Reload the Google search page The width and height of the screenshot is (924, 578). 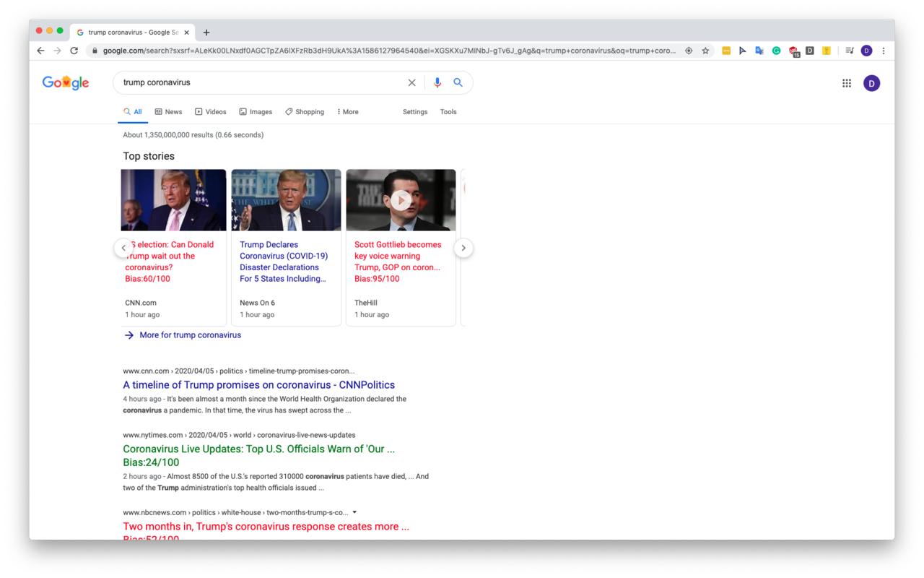tap(74, 51)
